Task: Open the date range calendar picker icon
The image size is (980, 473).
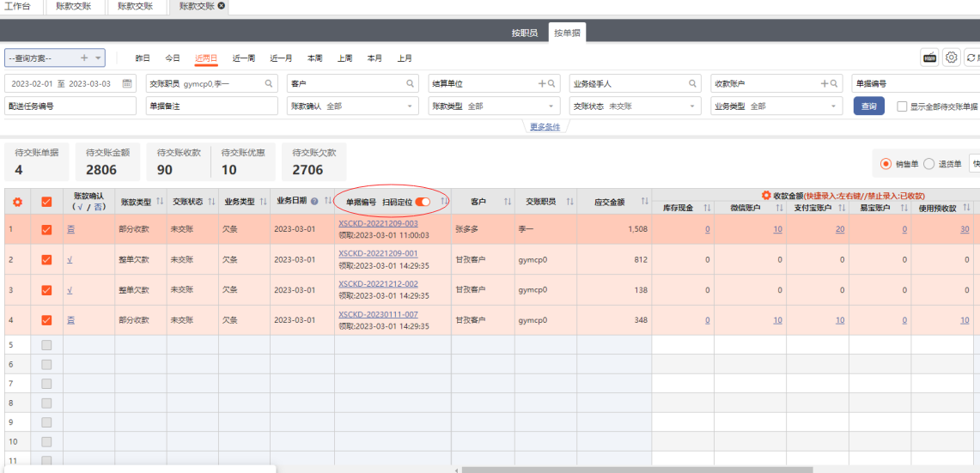Action: pyautogui.click(x=128, y=83)
